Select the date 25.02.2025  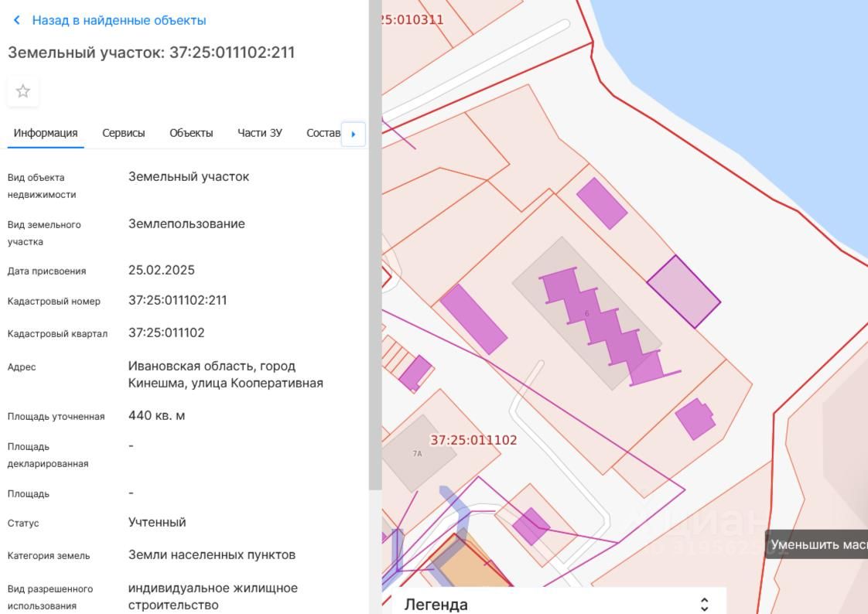162,270
